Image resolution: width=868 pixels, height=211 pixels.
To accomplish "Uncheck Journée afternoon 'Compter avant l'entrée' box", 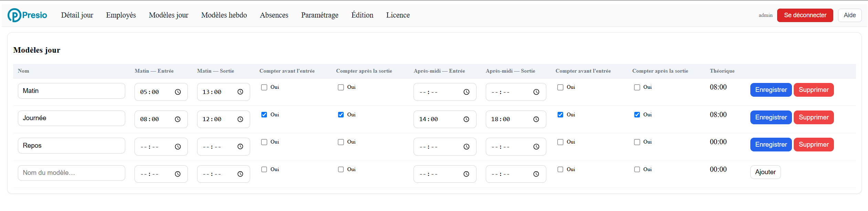I will coord(560,115).
